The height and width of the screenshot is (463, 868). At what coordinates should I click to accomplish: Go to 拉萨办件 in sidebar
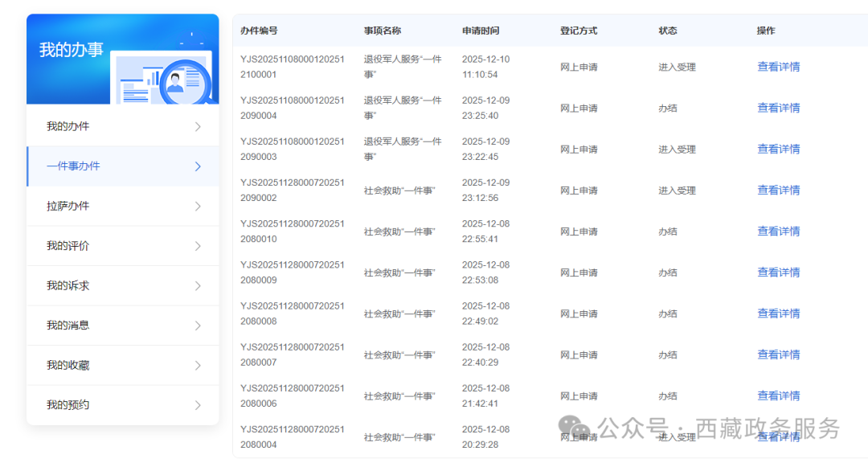pyautogui.click(x=68, y=207)
